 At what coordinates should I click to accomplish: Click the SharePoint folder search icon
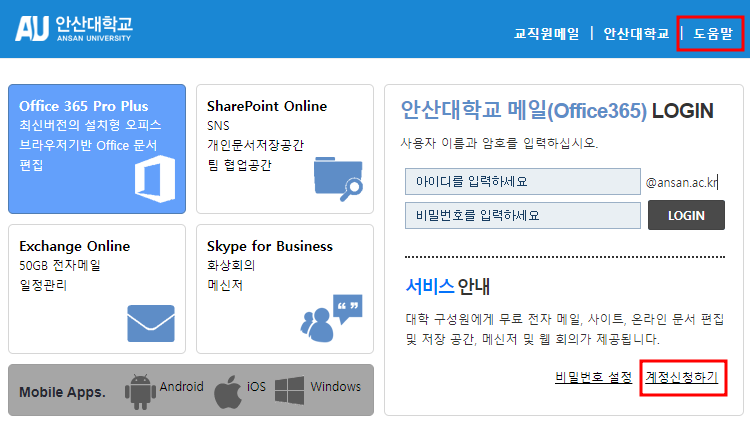pyautogui.click(x=338, y=179)
